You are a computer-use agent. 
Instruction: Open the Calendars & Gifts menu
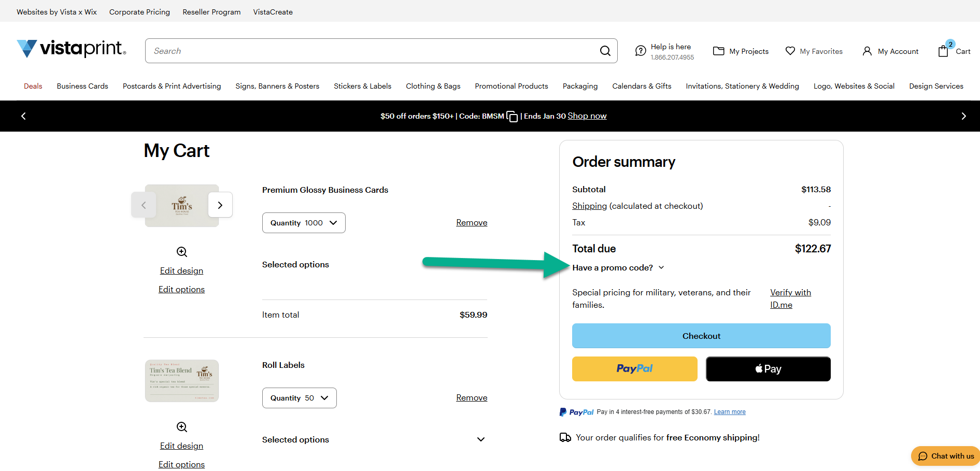pos(642,86)
